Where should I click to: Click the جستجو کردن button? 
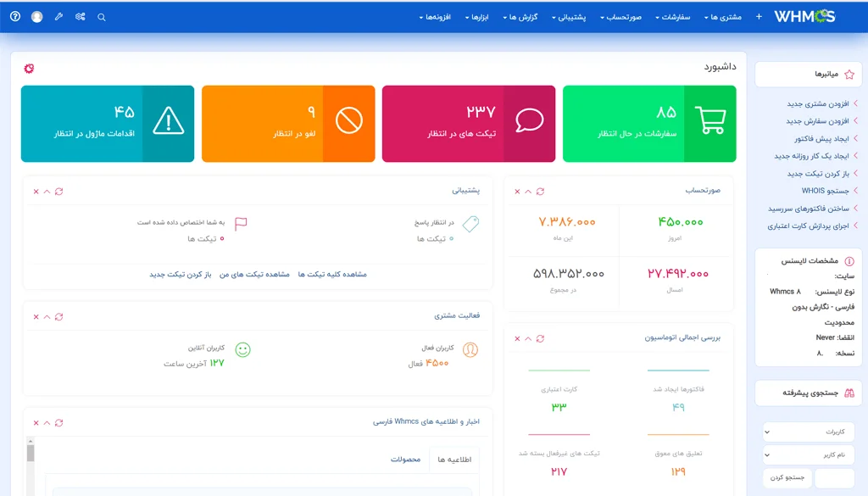tap(787, 478)
